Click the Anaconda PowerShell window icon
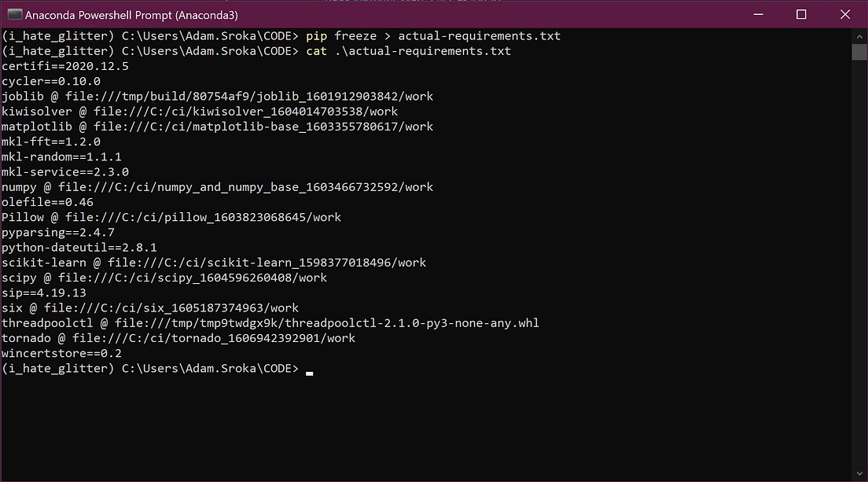This screenshot has height=482, width=868. (16, 14)
